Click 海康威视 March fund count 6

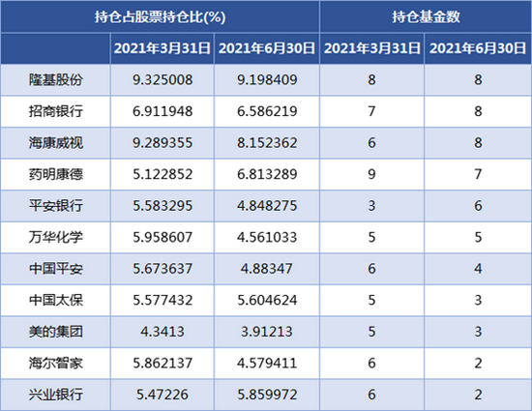click(x=371, y=143)
